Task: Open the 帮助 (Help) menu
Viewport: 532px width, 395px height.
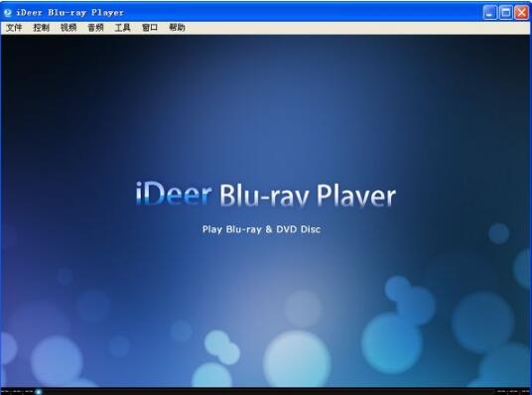Action: 177,28
